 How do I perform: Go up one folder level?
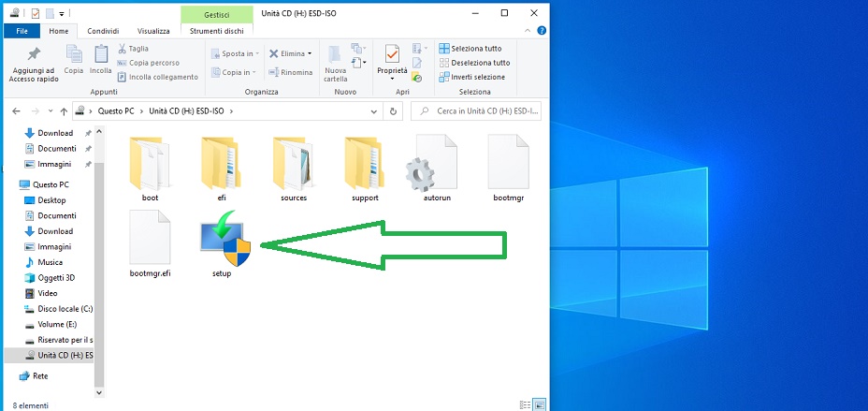click(64, 111)
